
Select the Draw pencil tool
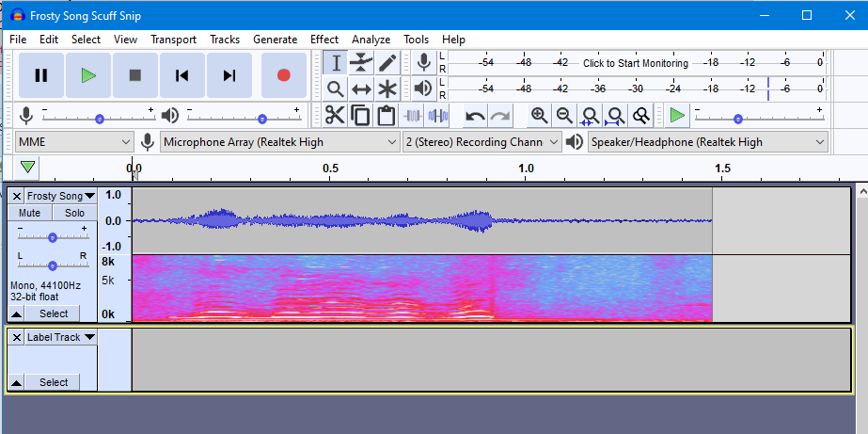pyautogui.click(x=387, y=63)
